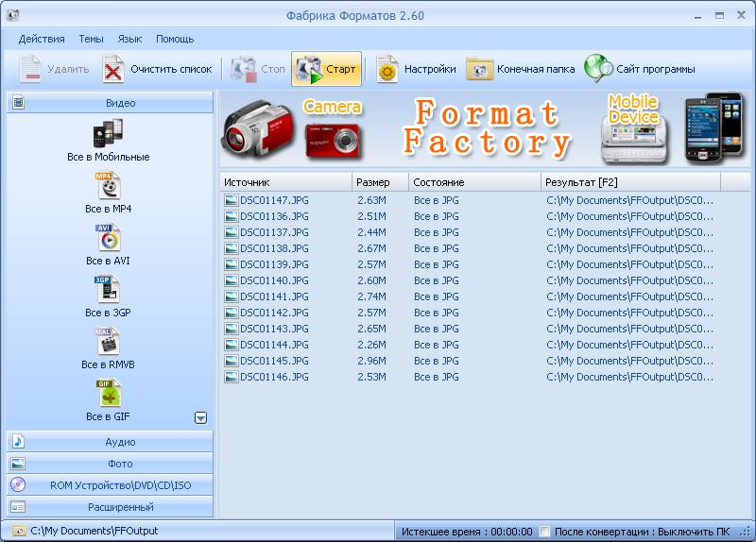This screenshot has width=756, height=542.
Task: Click the red camcorder banner image
Action: coord(258,127)
